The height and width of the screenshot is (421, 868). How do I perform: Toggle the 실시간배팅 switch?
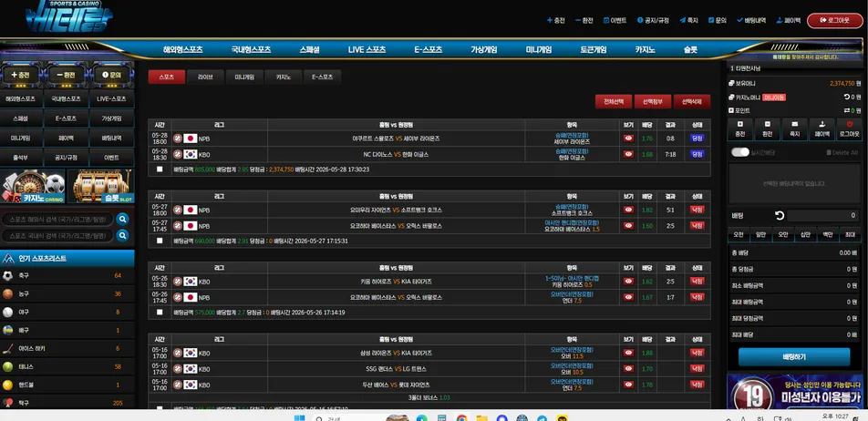point(739,152)
